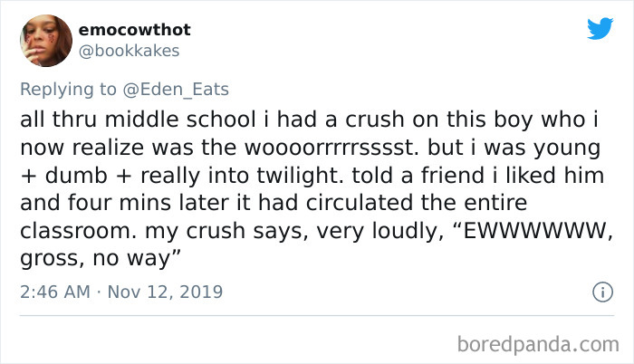Click the word 'EWWWWWW' in the tweet

coord(535,231)
